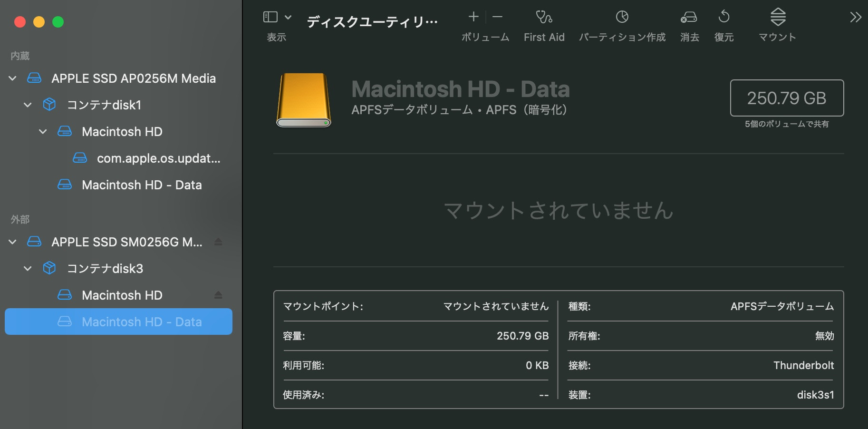Collapse the internal Macintosh HD volume group
The height and width of the screenshot is (429, 868).
point(43,132)
